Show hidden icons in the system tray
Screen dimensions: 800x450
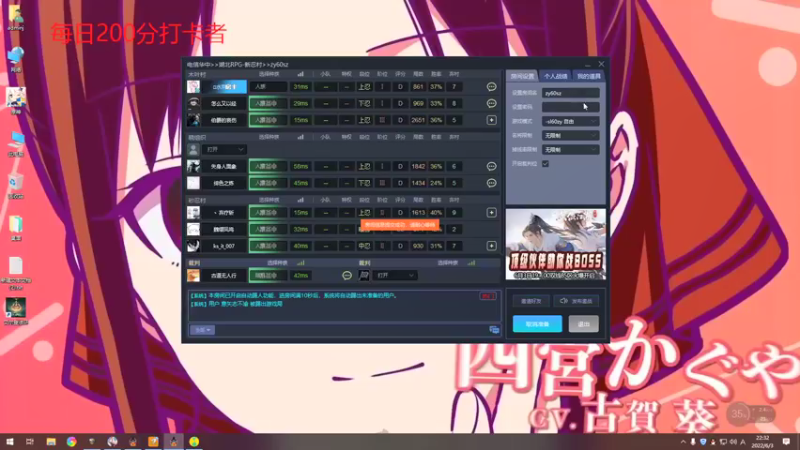(x=683, y=442)
